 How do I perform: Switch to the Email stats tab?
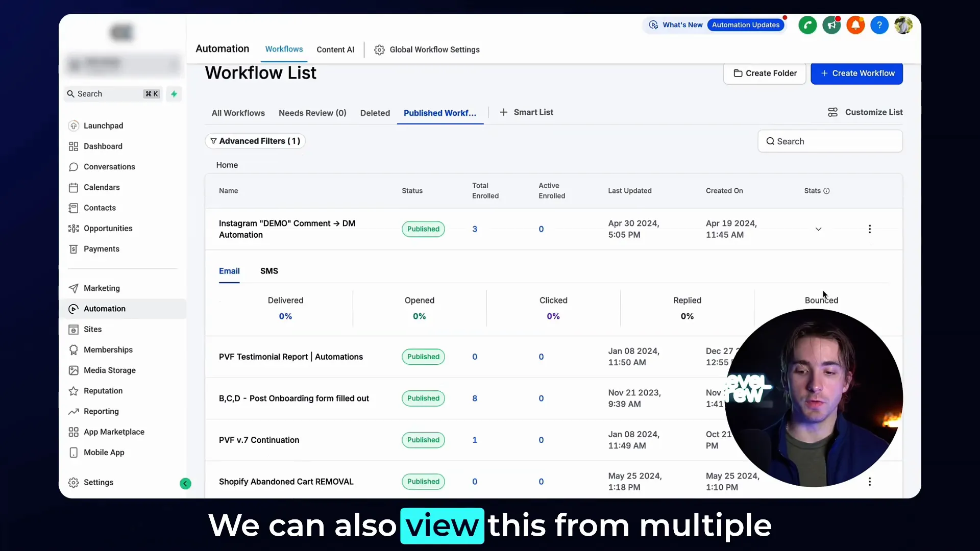click(x=229, y=271)
